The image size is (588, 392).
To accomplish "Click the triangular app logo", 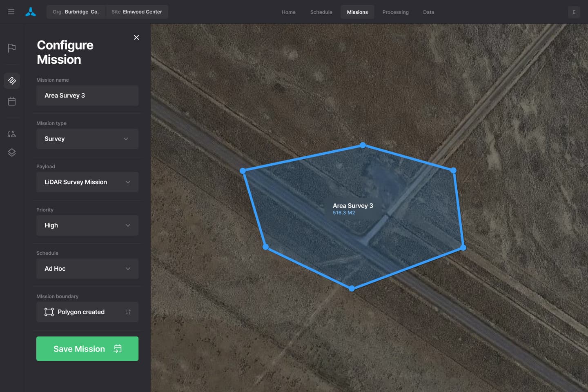I will 31,11.
